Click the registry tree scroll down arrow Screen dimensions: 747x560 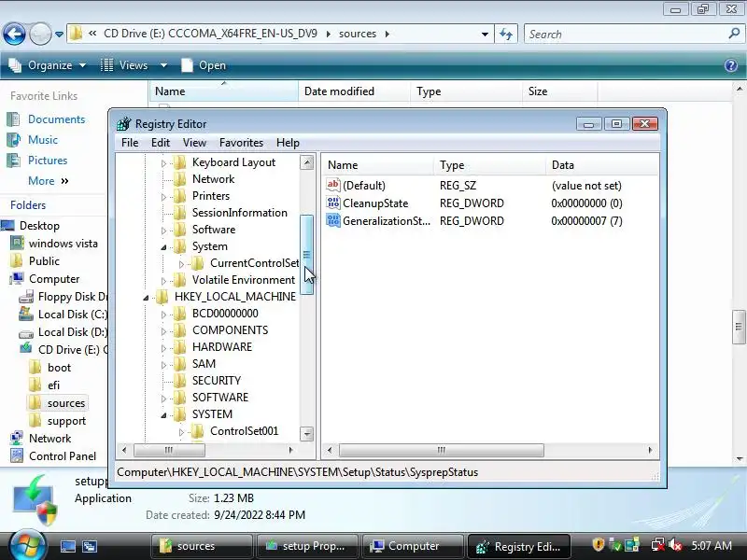point(307,433)
